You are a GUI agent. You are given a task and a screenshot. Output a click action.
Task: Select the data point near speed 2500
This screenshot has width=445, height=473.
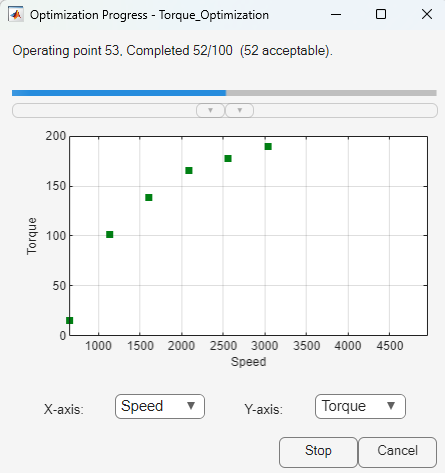pos(228,159)
